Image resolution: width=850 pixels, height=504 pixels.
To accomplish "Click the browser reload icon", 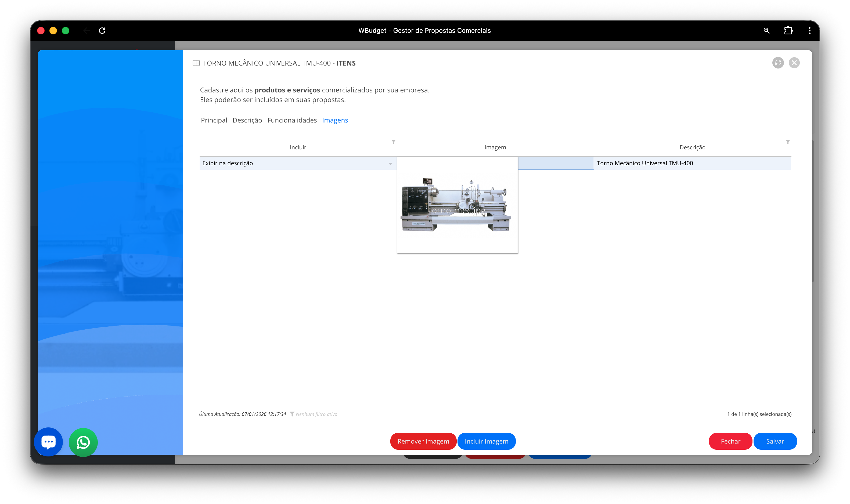I will 102,31.
